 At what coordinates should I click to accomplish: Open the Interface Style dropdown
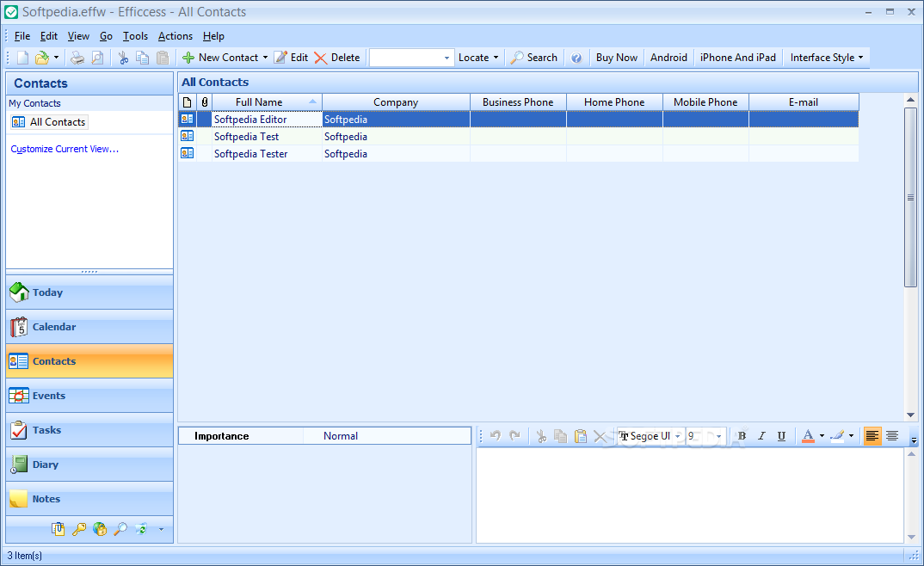tap(826, 58)
